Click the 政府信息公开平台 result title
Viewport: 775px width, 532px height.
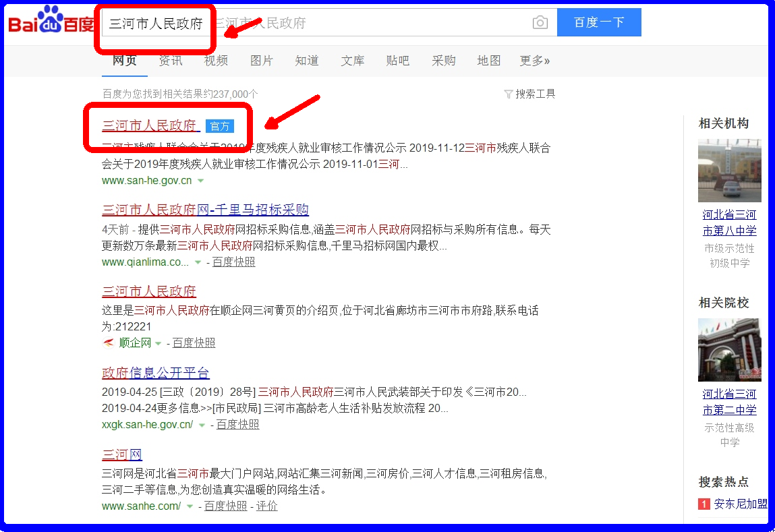tap(155, 373)
